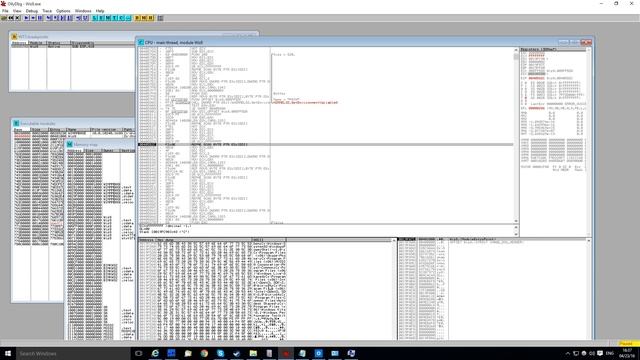
Task: Open Google Chrome from the taskbar
Action: click(204, 353)
